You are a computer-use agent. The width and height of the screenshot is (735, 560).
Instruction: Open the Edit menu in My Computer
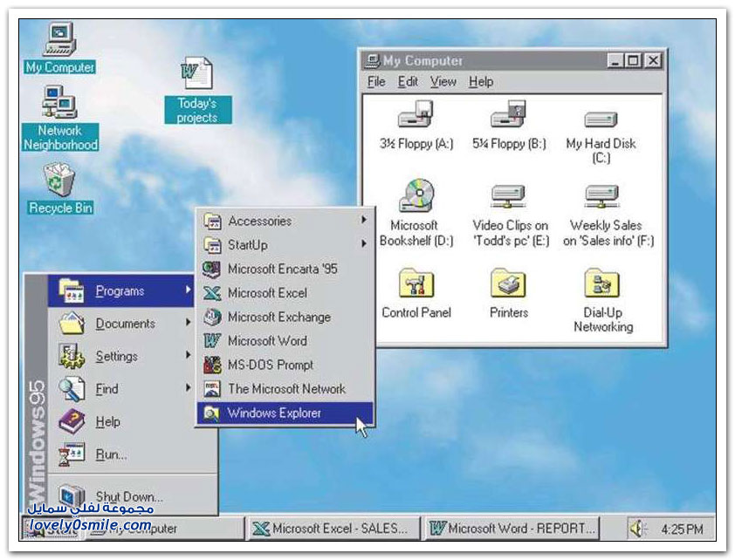(x=408, y=82)
